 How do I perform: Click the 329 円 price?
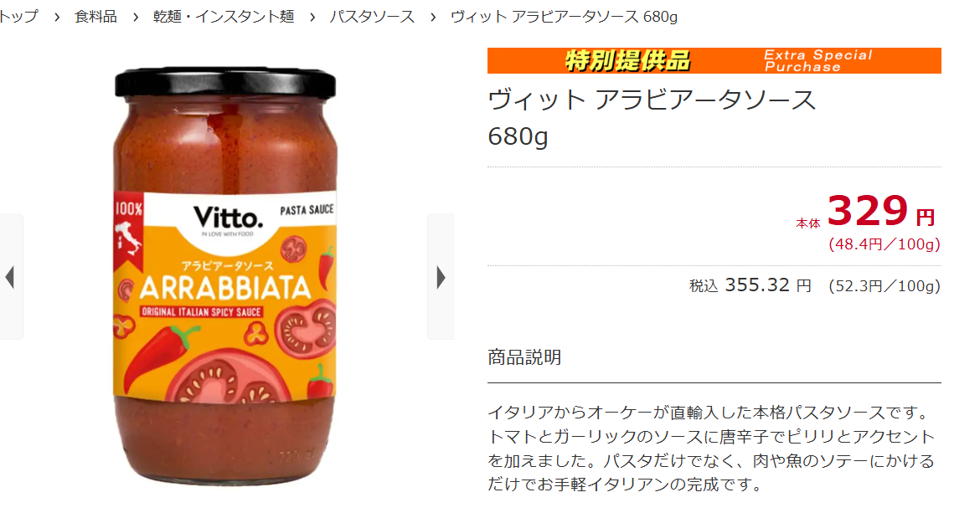881,211
